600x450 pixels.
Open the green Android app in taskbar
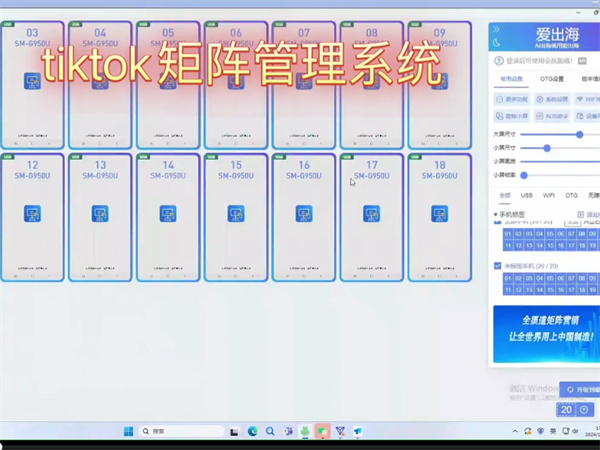(x=305, y=431)
